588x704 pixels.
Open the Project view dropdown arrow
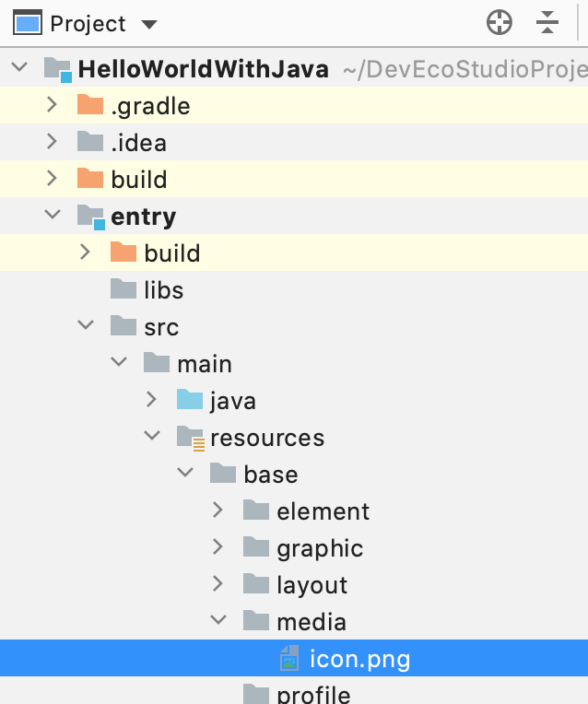point(149,24)
